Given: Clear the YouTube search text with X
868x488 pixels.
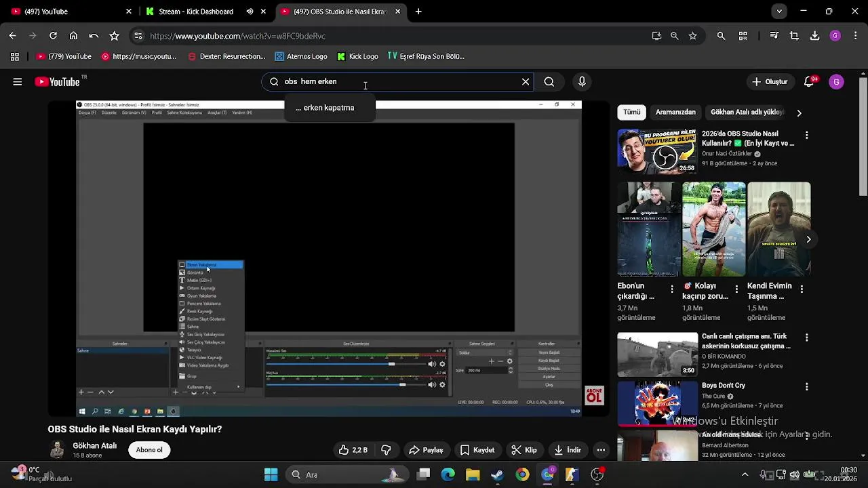Looking at the screenshot, I should [526, 81].
